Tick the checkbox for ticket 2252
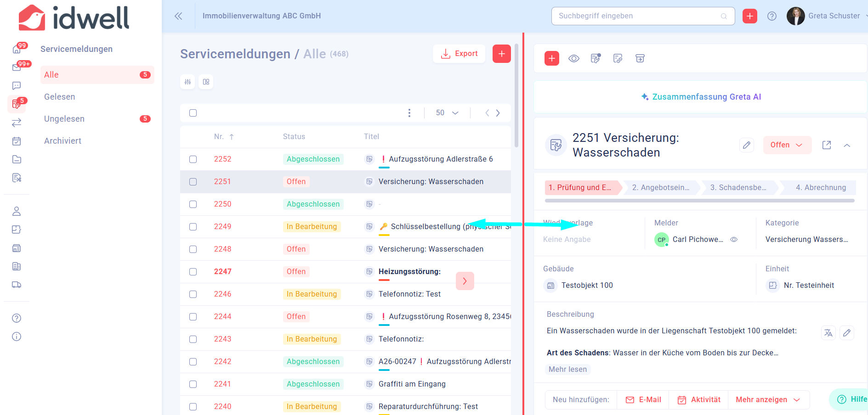Image resolution: width=868 pixels, height=415 pixels. tap(193, 159)
